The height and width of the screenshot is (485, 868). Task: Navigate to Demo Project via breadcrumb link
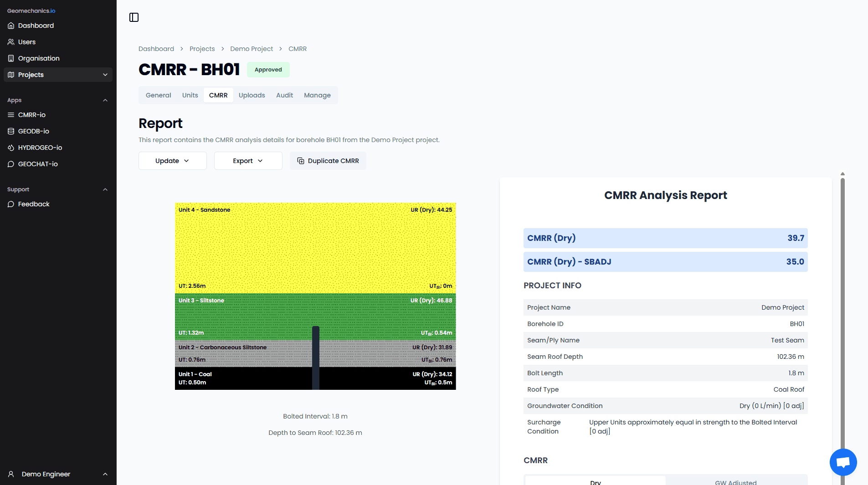(x=252, y=49)
